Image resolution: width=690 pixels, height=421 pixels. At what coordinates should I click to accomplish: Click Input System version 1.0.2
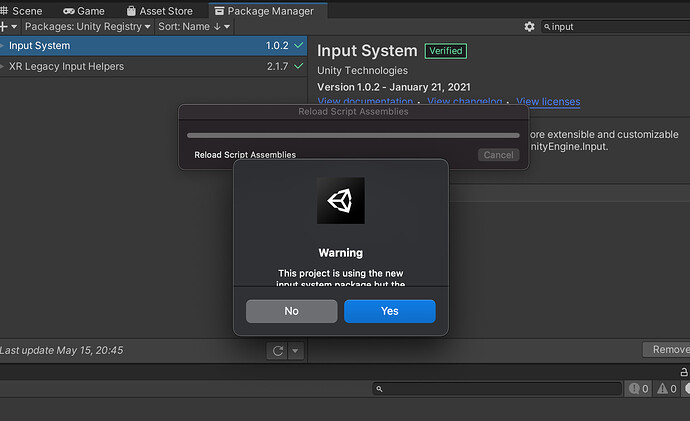pos(277,46)
